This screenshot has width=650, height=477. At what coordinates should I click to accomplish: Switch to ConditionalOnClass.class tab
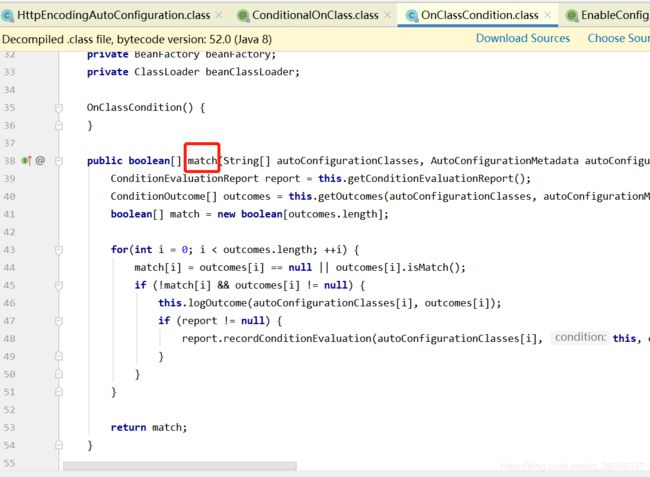click(x=315, y=15)
